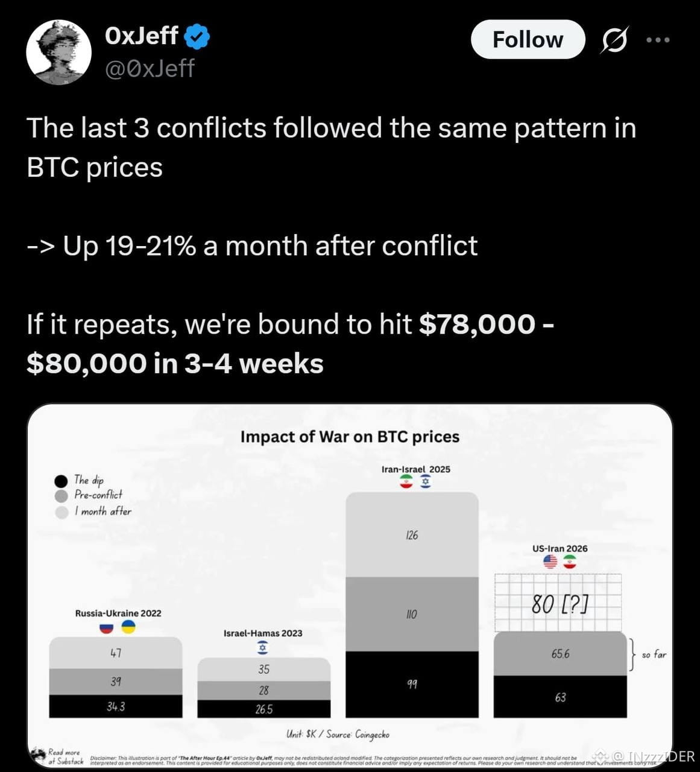This screenshot has height=772, width=700.
Task: Open the three-dot more options menu
Action: pos(658,40)
